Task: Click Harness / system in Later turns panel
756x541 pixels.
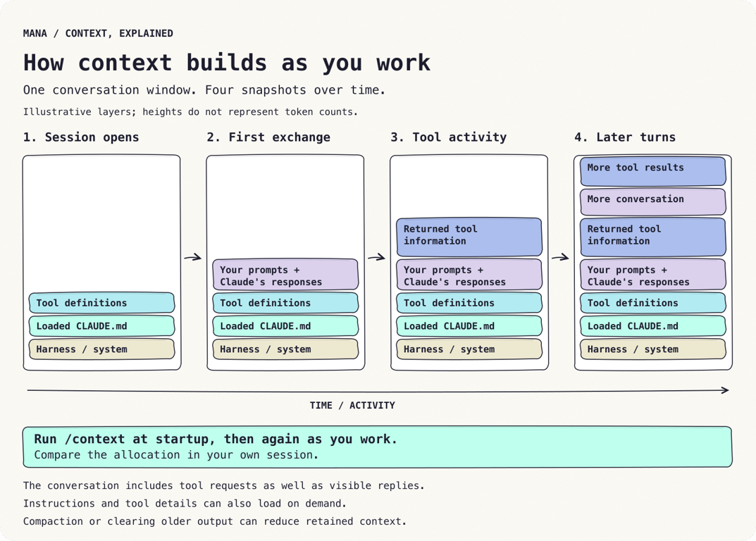Action: click(653, 349)
